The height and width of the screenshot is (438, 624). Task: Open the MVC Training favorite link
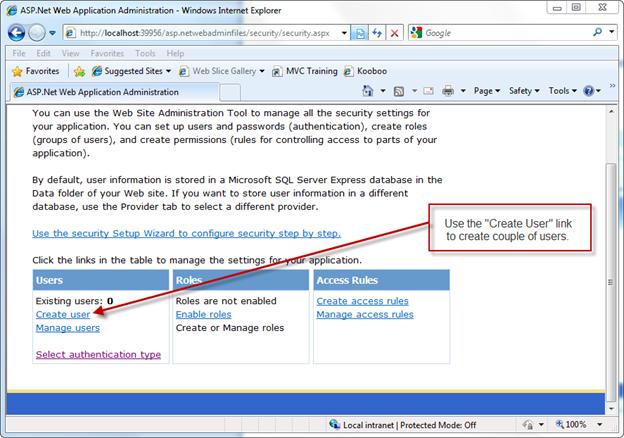pyautogui.click(x=305, y=71)
